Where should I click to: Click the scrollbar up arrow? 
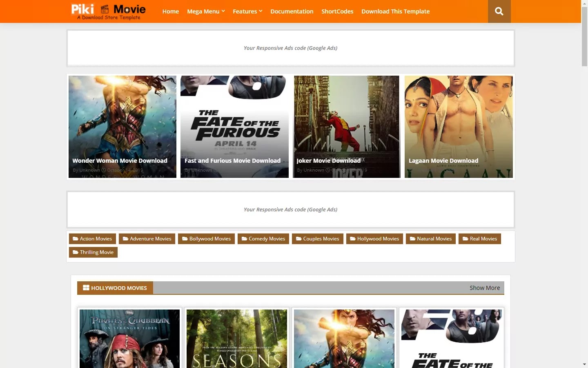click(584, 3)
